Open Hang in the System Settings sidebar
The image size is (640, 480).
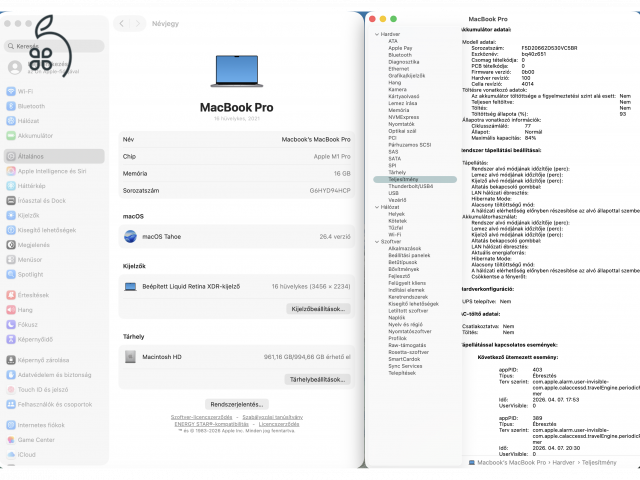(19, 310)
